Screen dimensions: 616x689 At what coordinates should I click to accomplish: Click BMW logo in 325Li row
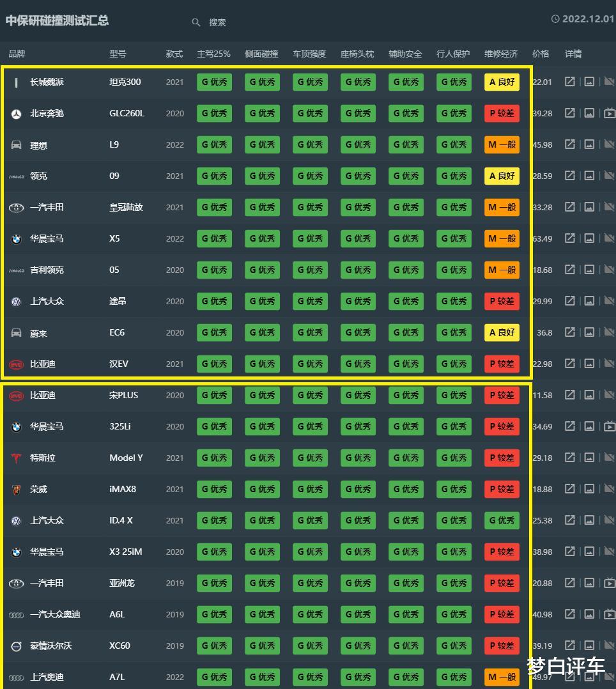click(16, 427)
